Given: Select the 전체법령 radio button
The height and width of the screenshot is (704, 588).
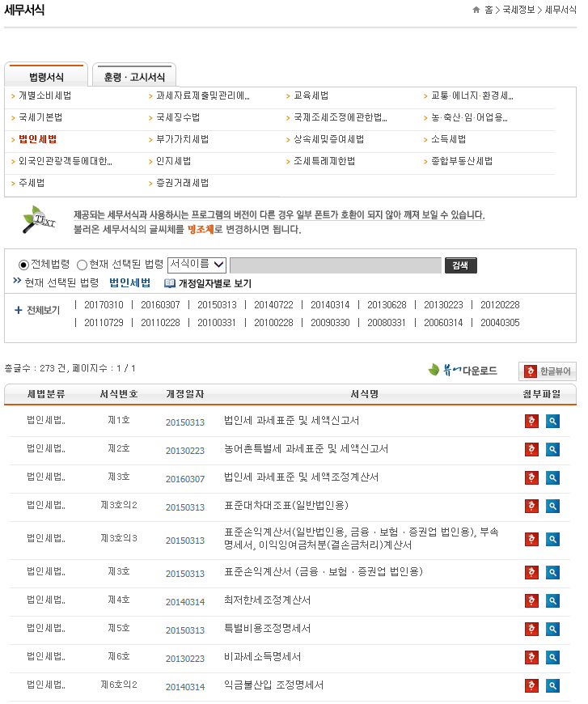Looking at the screenshot, I should pyautogui.click(x=23, y=265).
